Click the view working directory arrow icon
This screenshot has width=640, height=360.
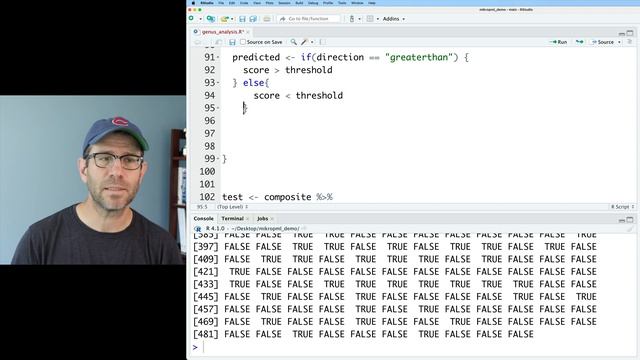point(304,229)
